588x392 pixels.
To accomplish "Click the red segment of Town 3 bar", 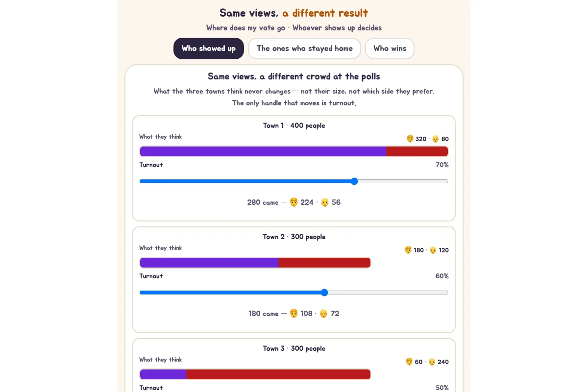I will 278,374.
